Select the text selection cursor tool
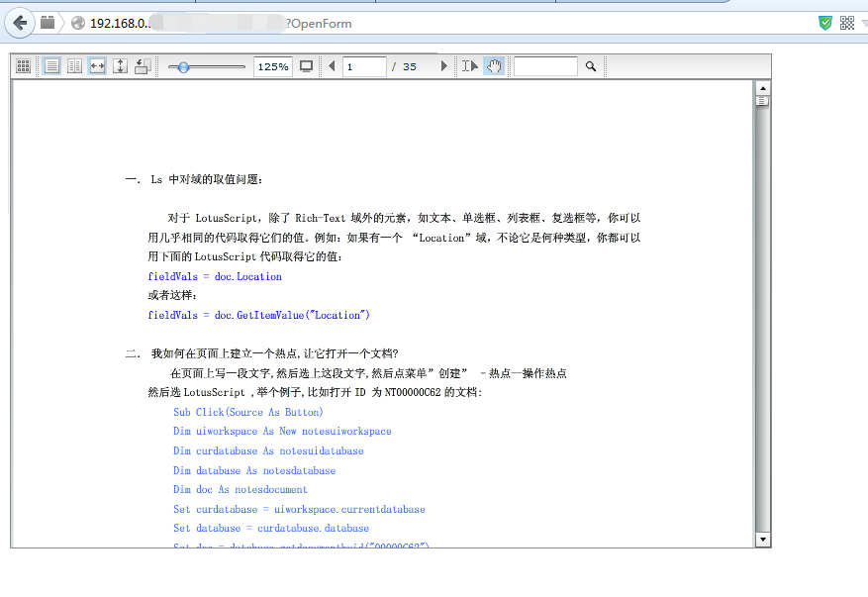Screen dimensions: 868x597 pyautogui.click(x=470, y=66)
